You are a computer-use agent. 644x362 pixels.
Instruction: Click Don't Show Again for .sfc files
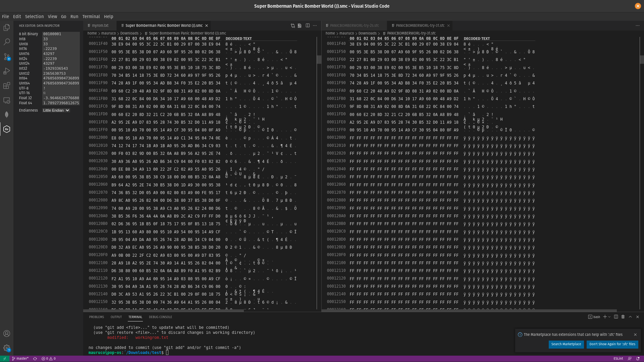612,344
